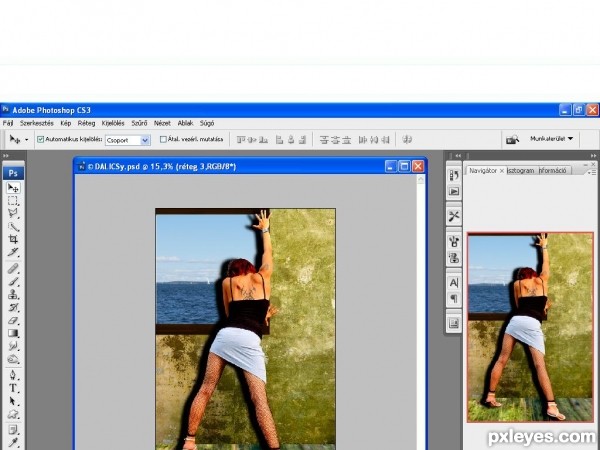Select the Notes tool
This screenshot has width=600, height=450.
13,429
